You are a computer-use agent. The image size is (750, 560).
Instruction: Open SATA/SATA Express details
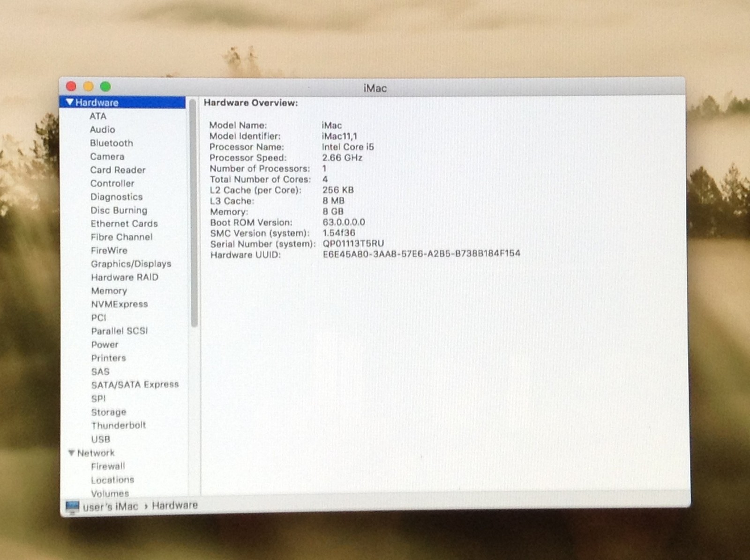click(x=135, y=385)
